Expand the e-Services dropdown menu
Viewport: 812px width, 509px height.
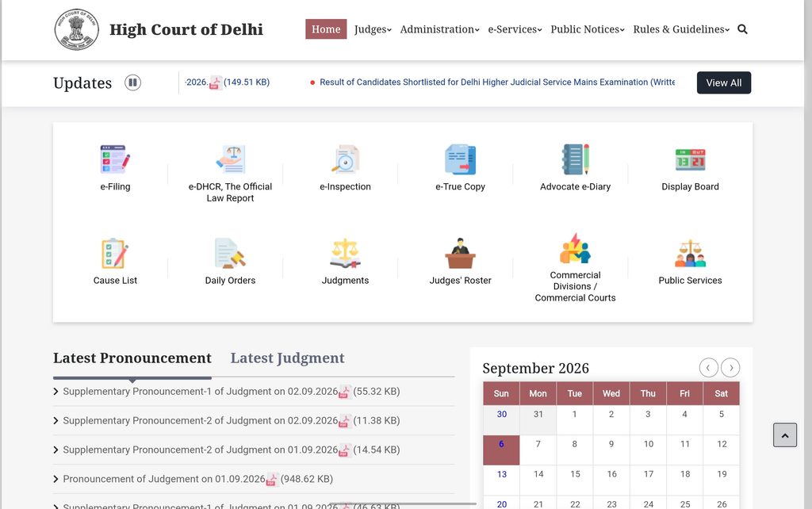pyautogui.click(x=515, y=29)
